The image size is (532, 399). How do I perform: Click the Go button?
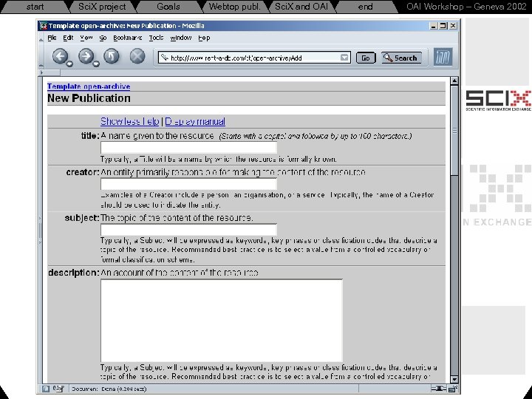[x=366, y=58]
